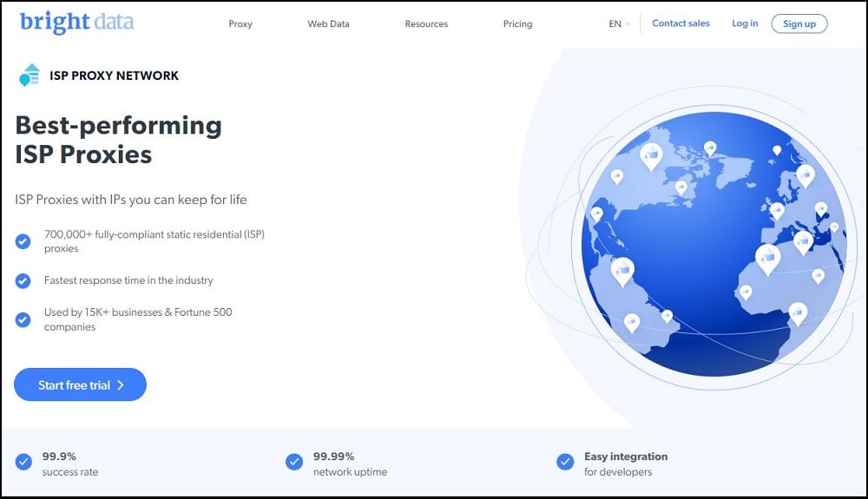Click the ISP Proxy Network icon
This screenshot has width=868, height=499.
tap(30, 75)
